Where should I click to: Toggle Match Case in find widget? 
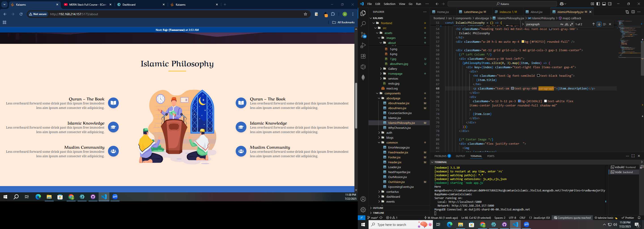click(x=561, y=24)
